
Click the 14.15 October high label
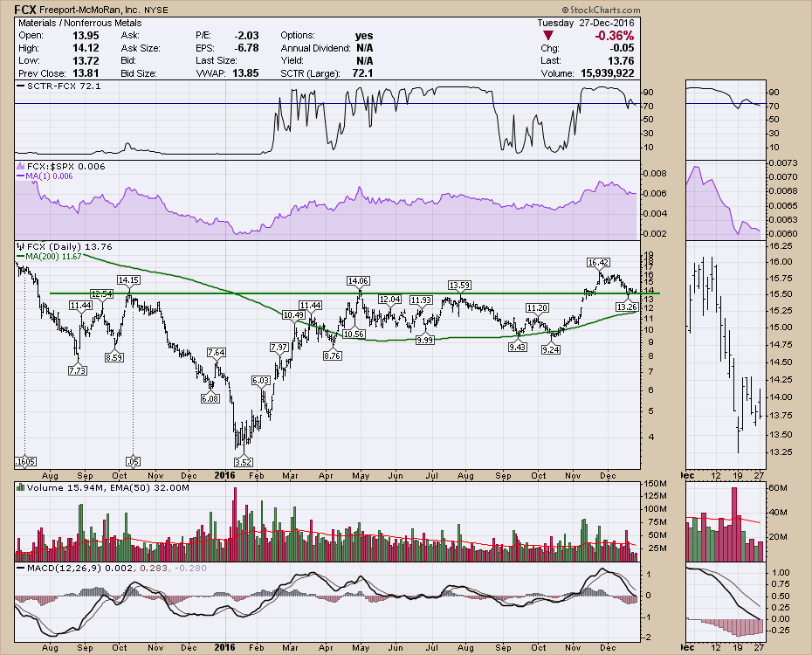(128, 279)
